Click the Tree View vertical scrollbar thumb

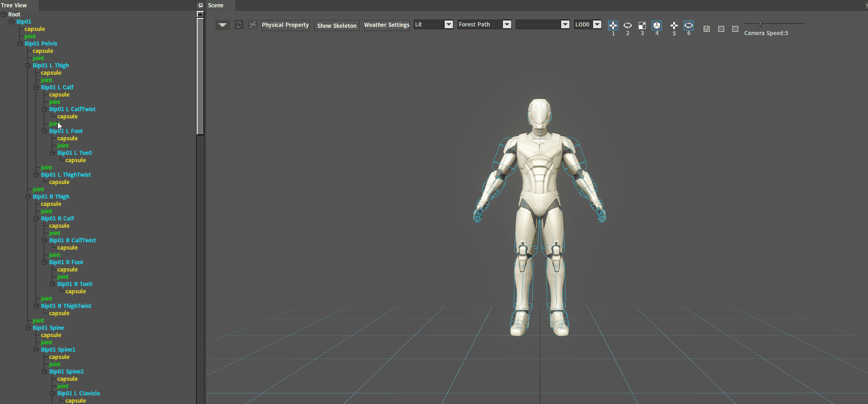[x=200, y=76]
